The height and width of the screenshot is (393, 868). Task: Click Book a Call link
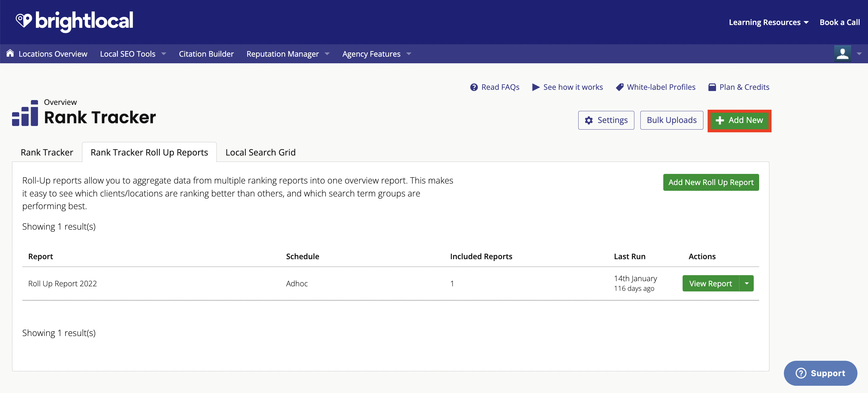(840, 22)
